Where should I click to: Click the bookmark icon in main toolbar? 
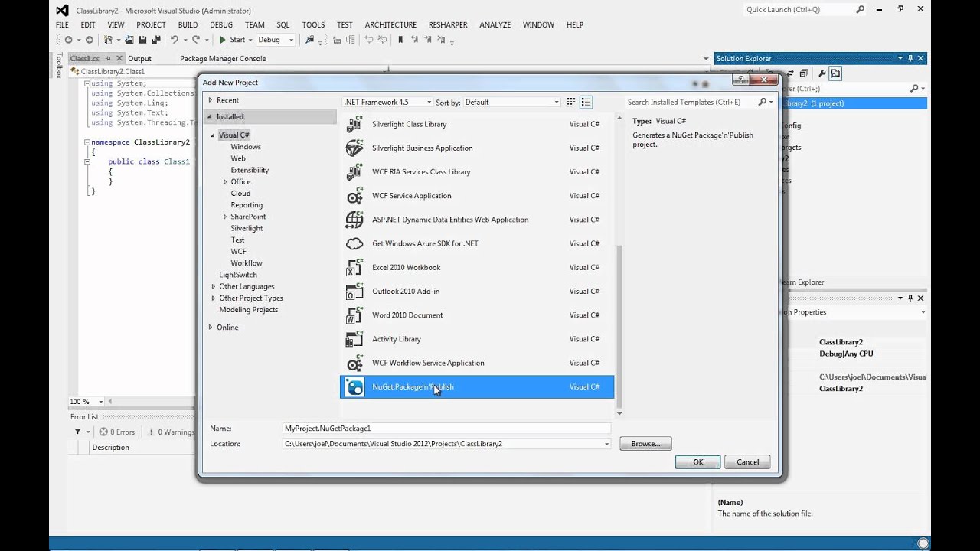click(400, 40)
